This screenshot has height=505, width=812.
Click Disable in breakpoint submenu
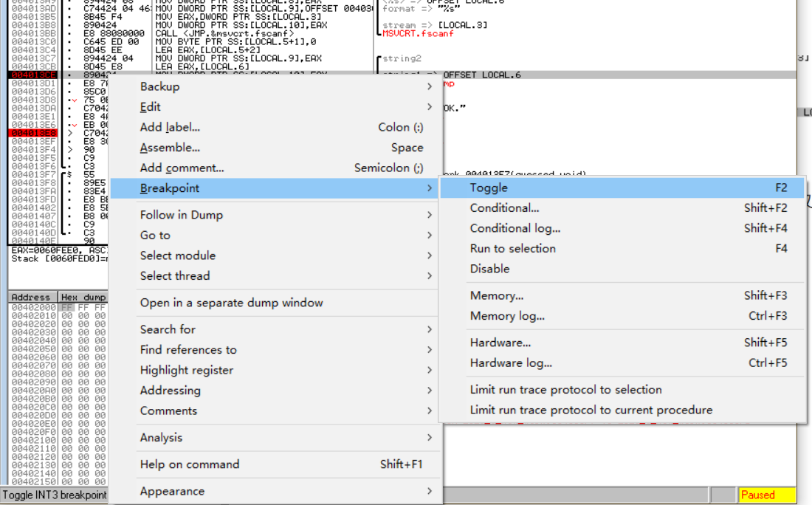click(x=622, y=269)
